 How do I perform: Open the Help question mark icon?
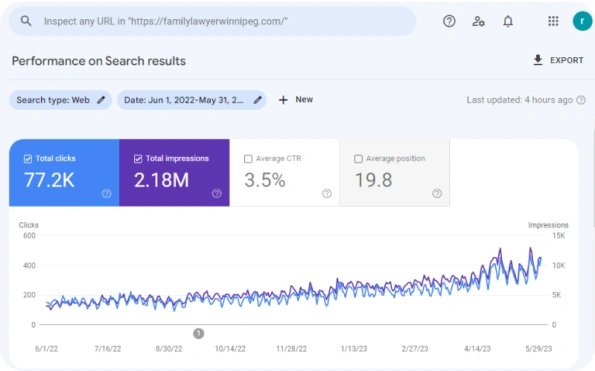coord(449,21)
